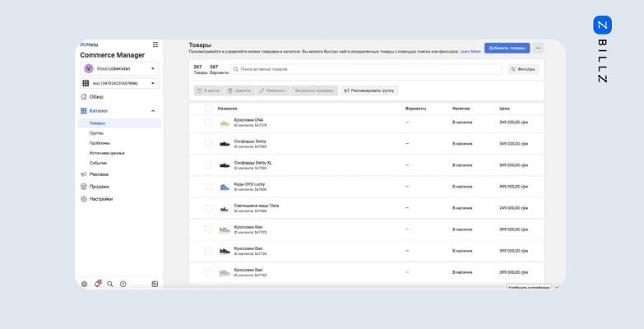Go to Обзор in the sidebar

tap(97, 97)
